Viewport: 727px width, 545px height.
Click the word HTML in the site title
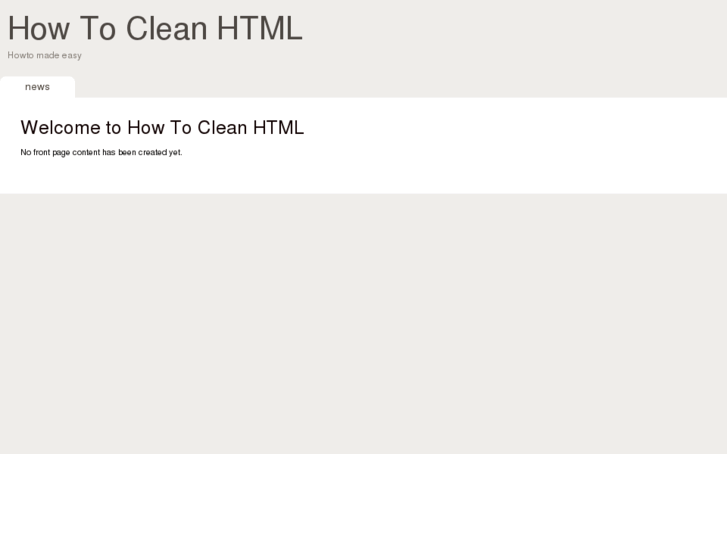[x=259, y=29]
